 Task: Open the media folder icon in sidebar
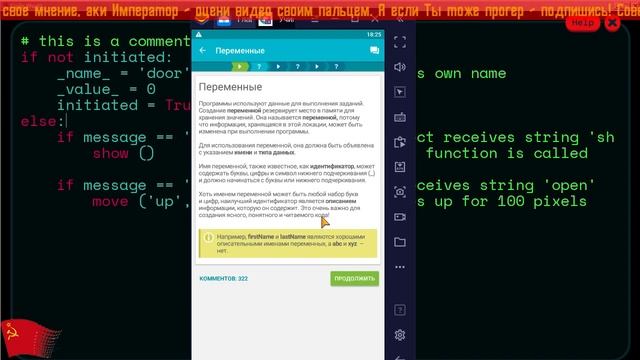pyautogui.click(x=400, y=242)
